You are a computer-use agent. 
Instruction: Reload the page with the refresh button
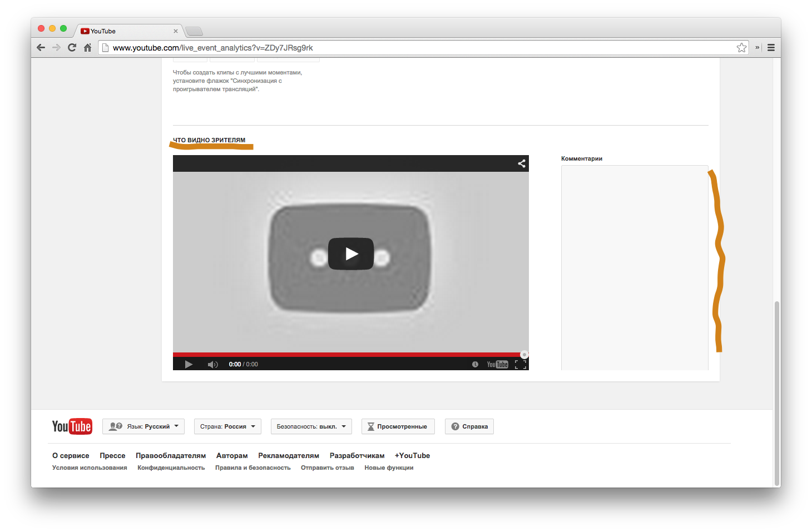click(x=72, y=48)
